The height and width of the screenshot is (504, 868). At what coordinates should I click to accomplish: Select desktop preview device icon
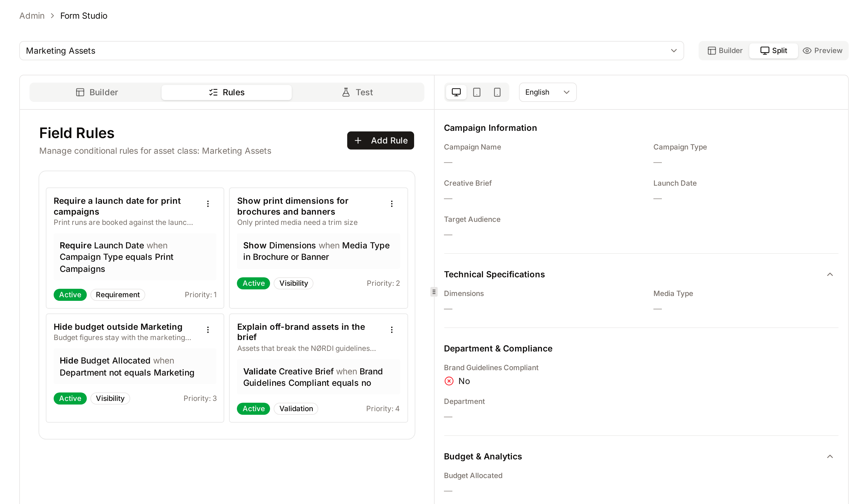[456, 92]
